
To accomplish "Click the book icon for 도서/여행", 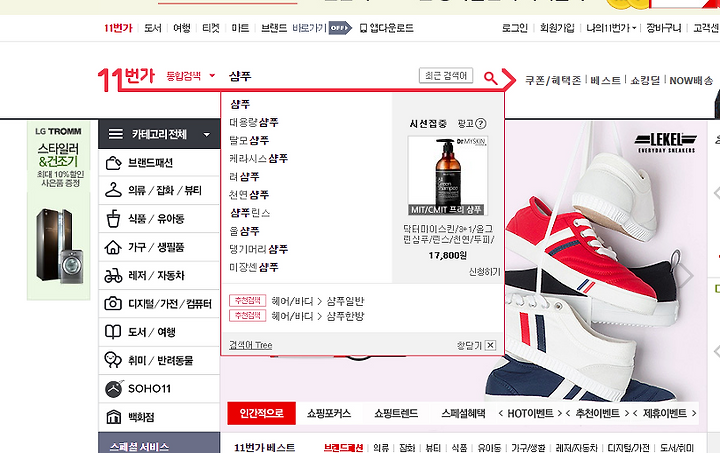I will 113,332.
